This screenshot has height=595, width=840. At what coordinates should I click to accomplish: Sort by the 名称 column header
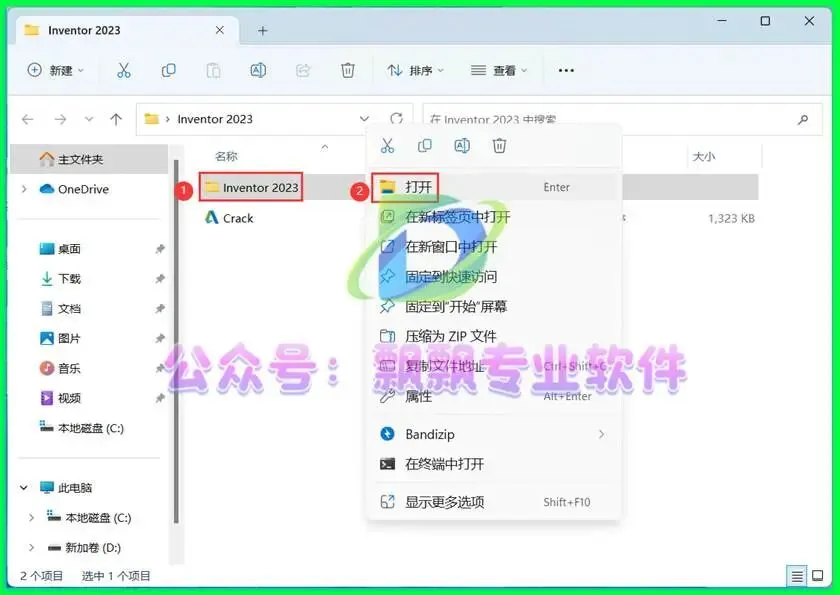[226, 156]
